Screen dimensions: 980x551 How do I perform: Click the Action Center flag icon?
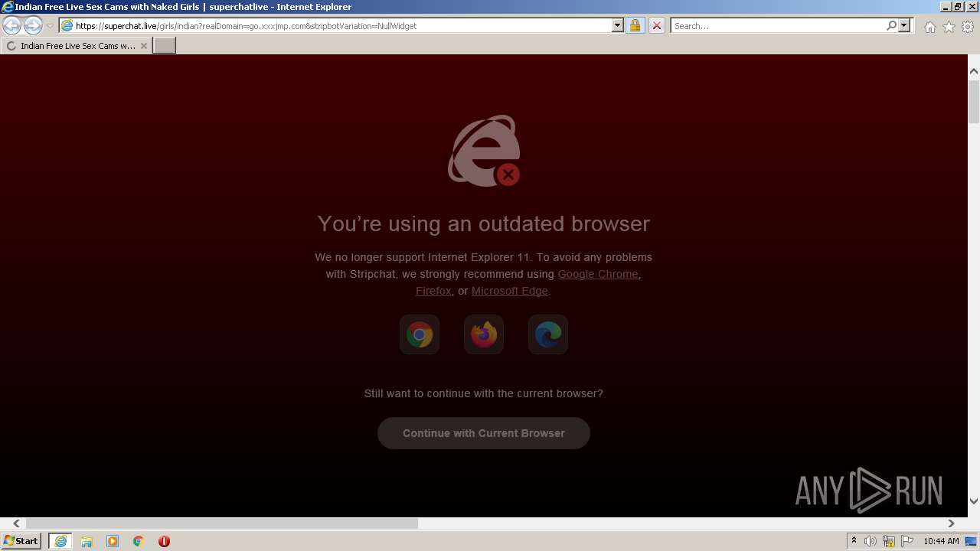pos(907,541)
